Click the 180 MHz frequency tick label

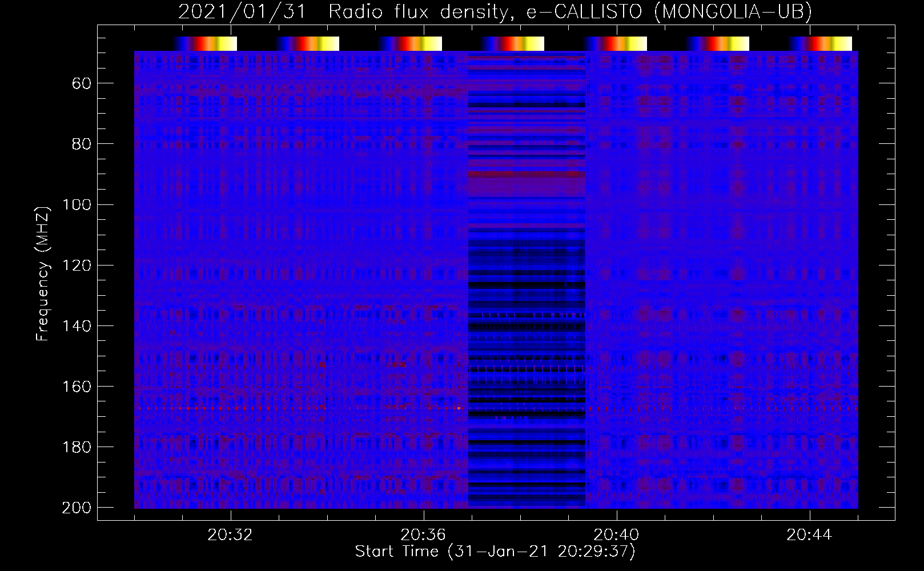click(77, 447)
